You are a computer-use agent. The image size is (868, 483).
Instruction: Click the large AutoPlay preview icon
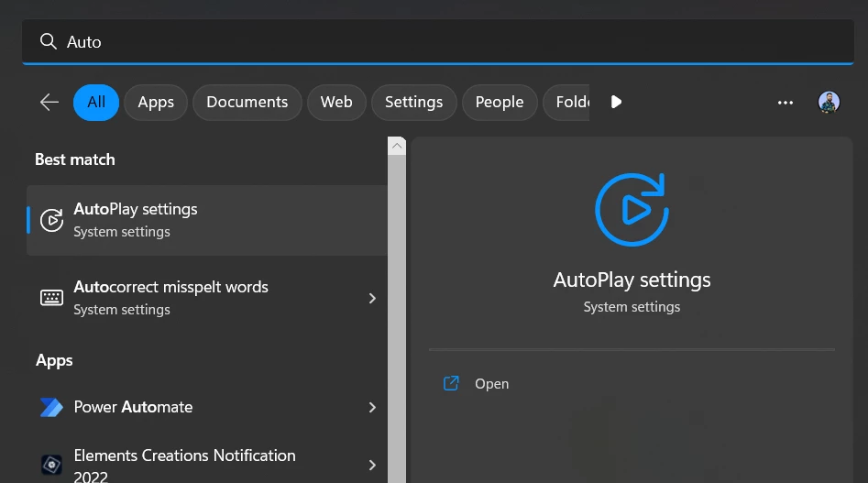(x=632, y=210)
